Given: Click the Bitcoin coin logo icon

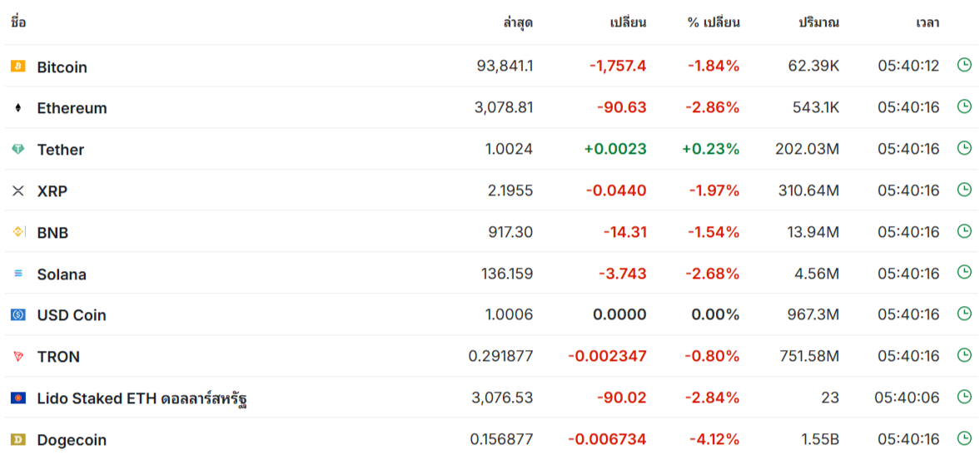Looking at the screenshot, I should coord(17,67).
